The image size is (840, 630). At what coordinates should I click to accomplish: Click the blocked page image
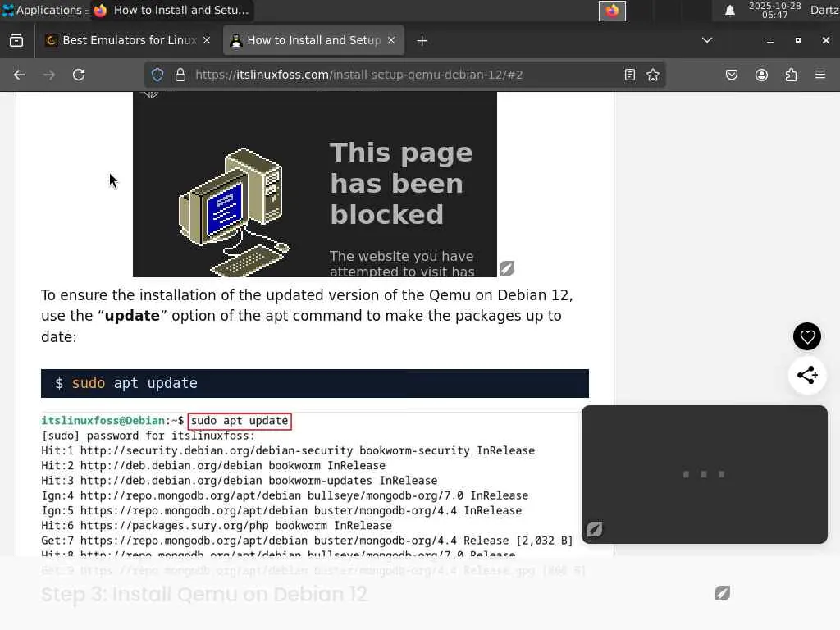click(315, 185)
